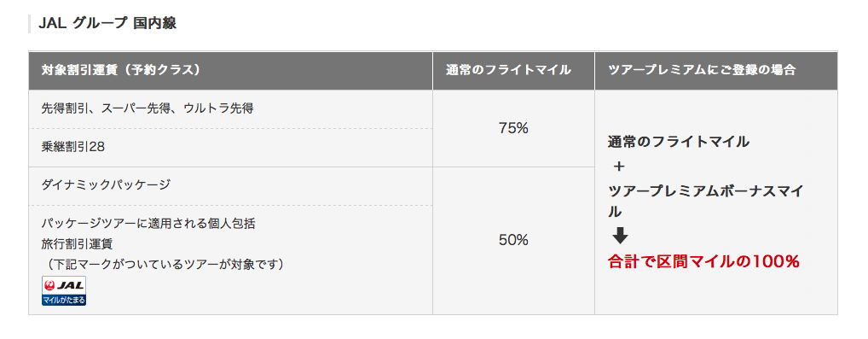Select the JAL グループ 国内線 heading
This screenshot has width=868, height=339.
click(x=107, y=24)
